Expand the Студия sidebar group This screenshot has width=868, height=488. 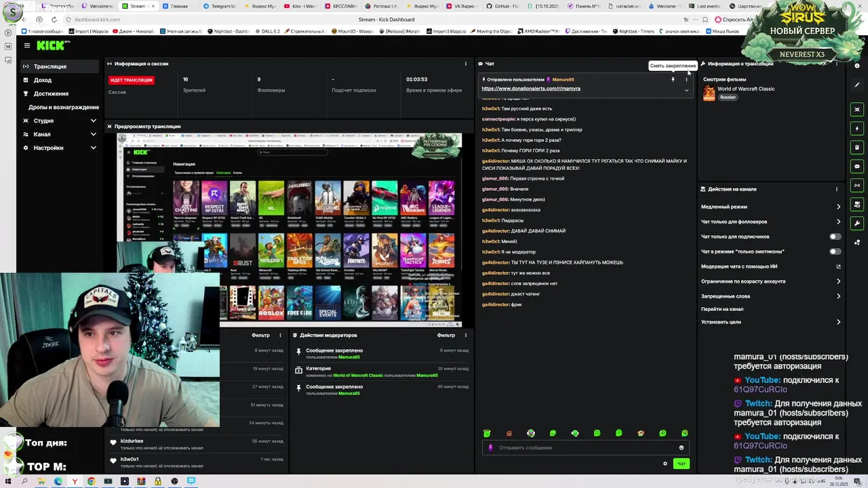click(x=60, y=121)
